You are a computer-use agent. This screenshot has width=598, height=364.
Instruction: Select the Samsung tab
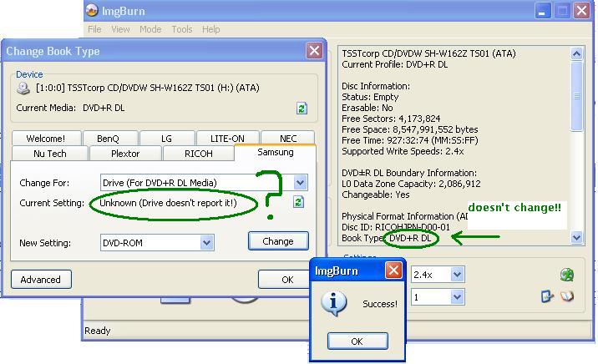[276, 153]
